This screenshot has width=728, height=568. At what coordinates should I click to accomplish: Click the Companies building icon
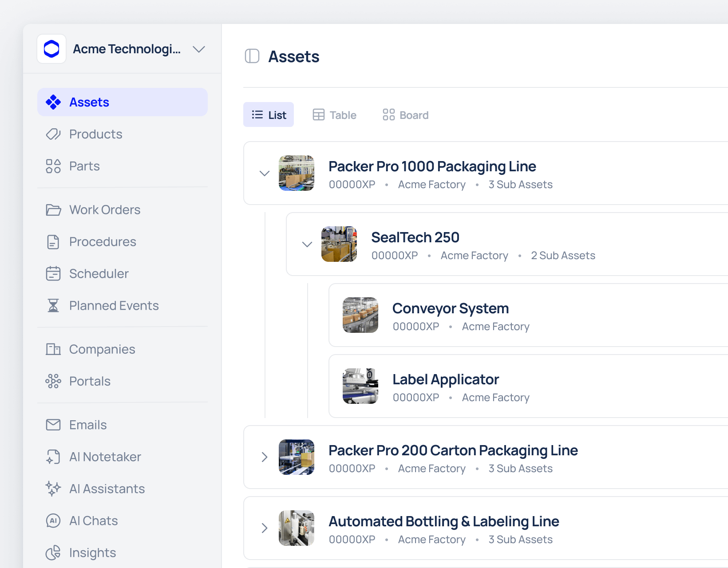coord(53,349)
